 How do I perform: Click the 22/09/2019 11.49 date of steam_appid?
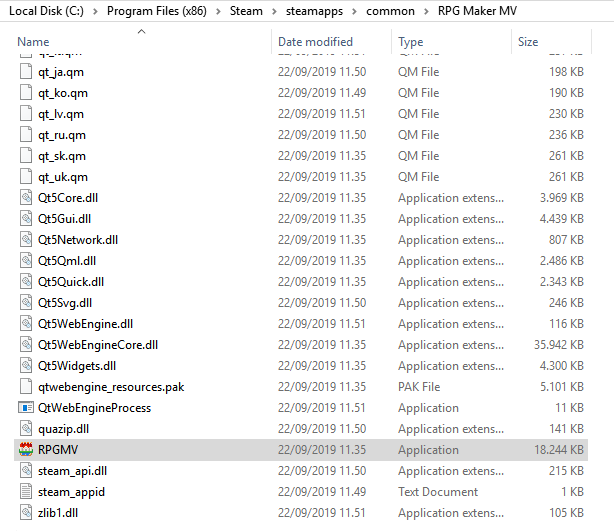[322, 491]
